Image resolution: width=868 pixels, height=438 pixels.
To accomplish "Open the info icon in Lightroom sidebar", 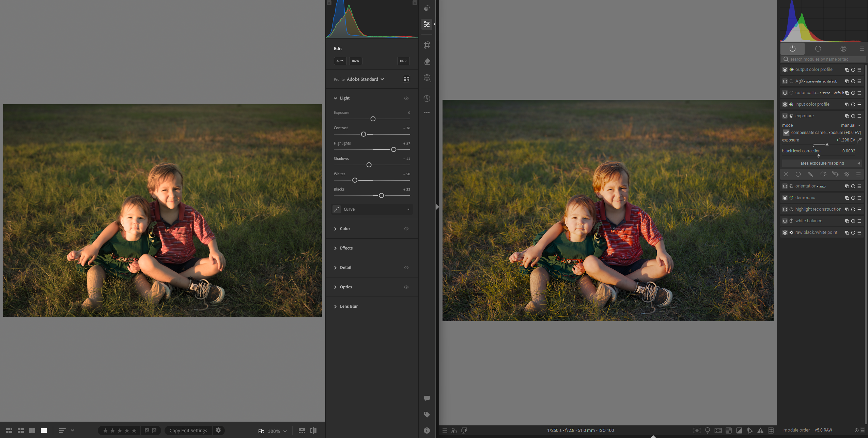I will 427,431.
